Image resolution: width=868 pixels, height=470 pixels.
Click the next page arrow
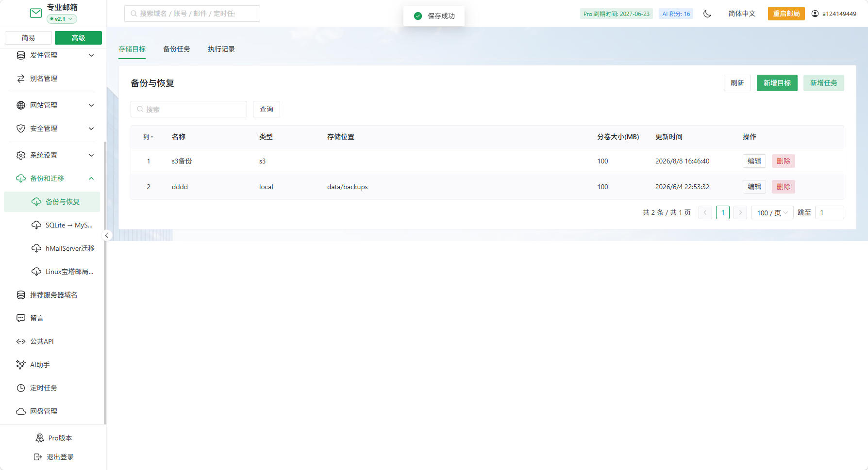coord(740,212)
